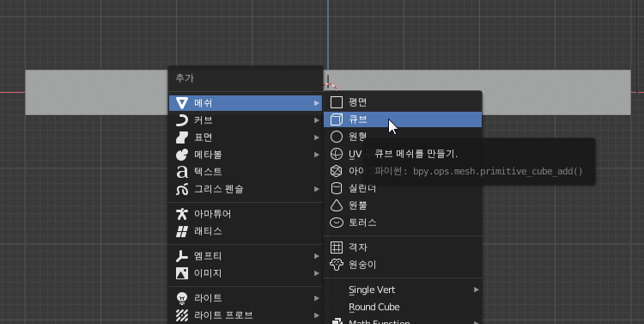Add a 원뿔 cone mesh
Viewport: 644px width, 324px height.
(403, 205)
